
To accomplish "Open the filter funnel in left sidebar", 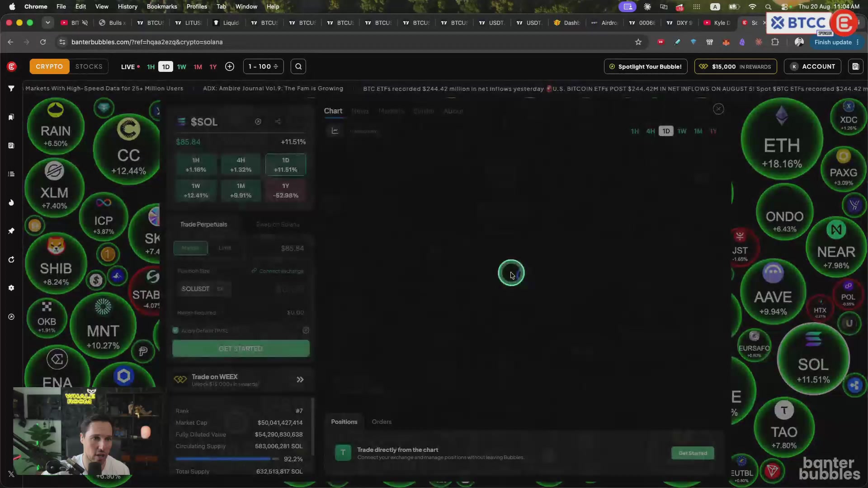I will pos(11,89).
